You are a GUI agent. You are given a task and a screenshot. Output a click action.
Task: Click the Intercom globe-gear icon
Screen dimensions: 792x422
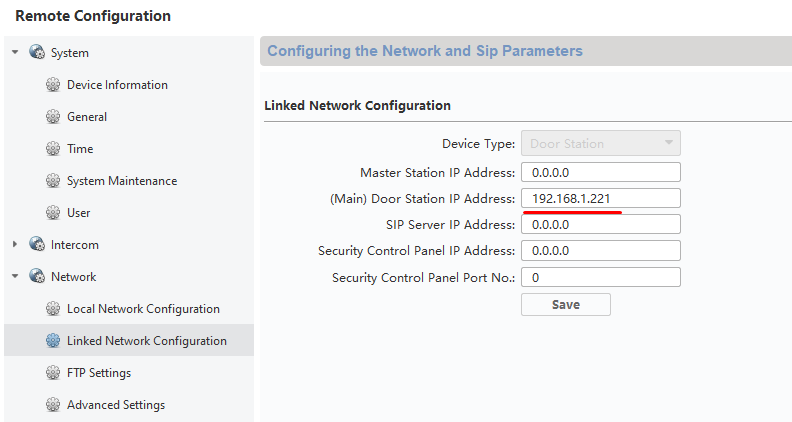(37, 244)
